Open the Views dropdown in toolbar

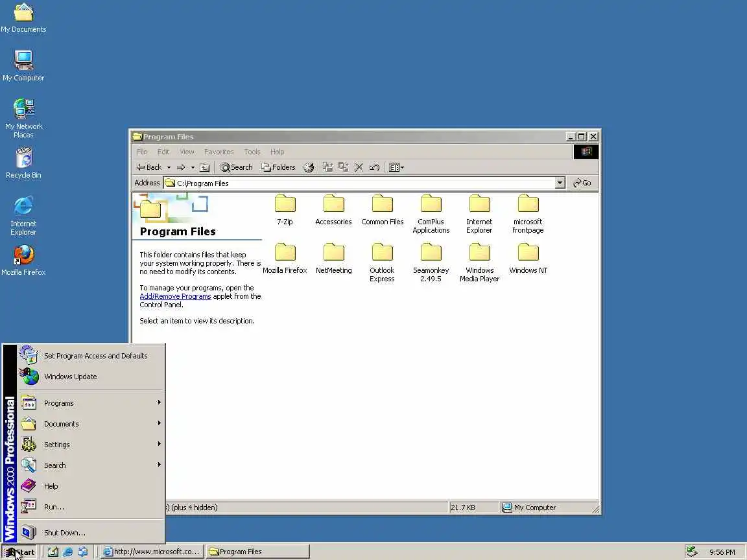pyautogui.click(x=396, y=168)
